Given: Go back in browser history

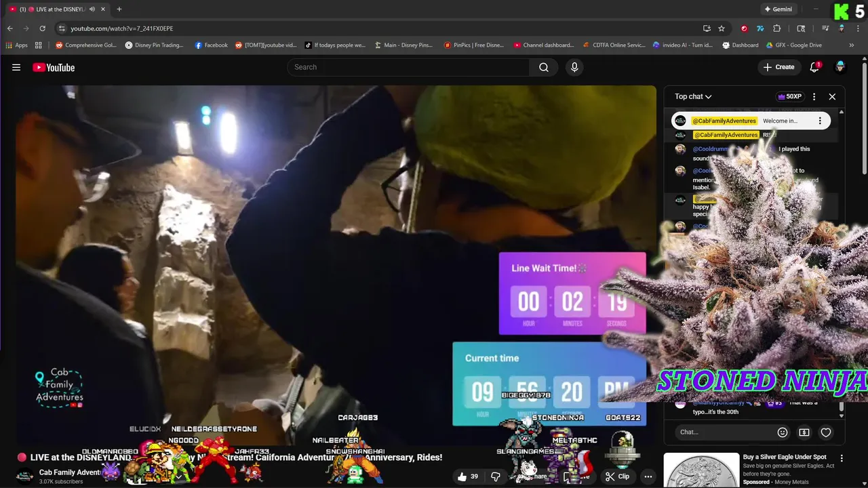Looking at the screenshot, I should [x=9, y=28].
